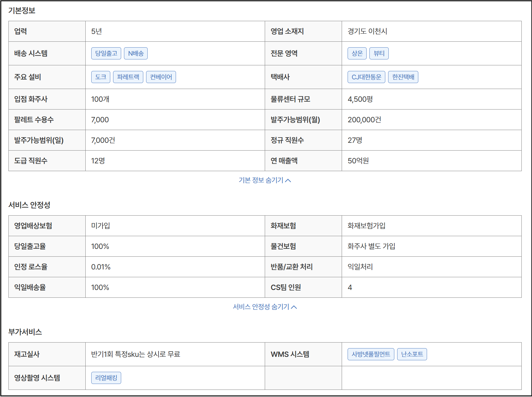This screenshot has height=397, width=532.
Task: Click the 한진택배 courier tag
Action: click(x=403, y=77)
